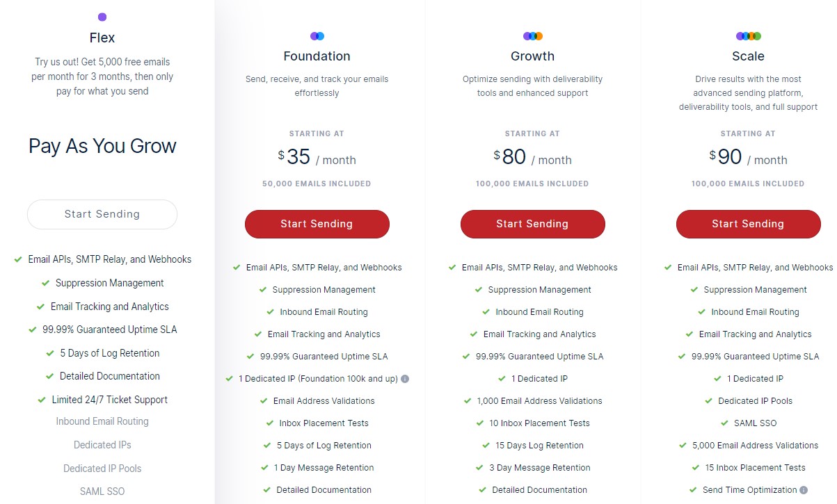837x504 pixels.
Task: Click the info icon beside Foundation Dedicated IP
Action: (x=405, y=379)
